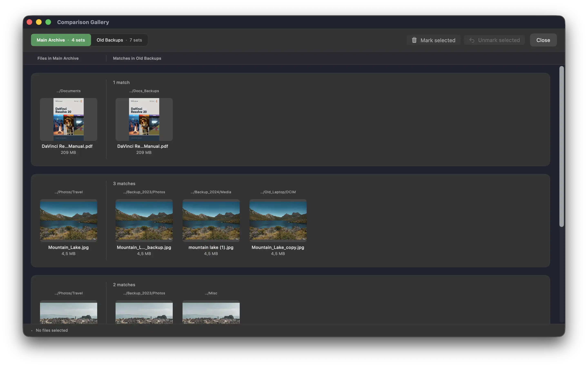Viewport: 588px width, 367px height.
Task: Click the Files in Main Archive header
Action: click(58, 58)
